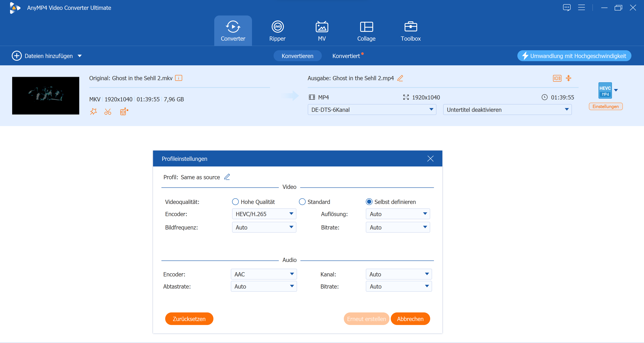Click the '7,96 GB' file size text
The width and height of the screenshot is (644, 343).
point(174,99)
